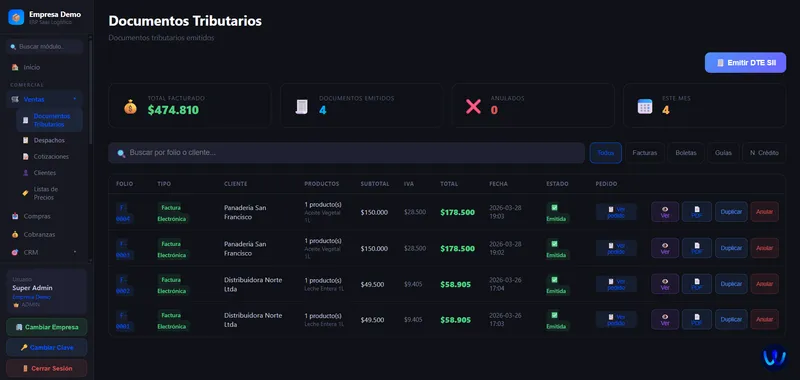
Task: Open the Compras module
Action: coord(37,216)
